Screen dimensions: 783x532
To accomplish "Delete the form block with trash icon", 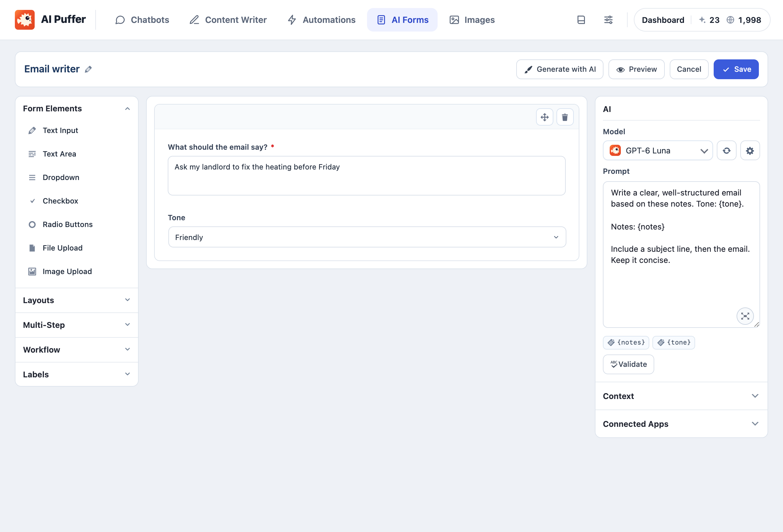I will pyautogui.click(x=565, y=117).
